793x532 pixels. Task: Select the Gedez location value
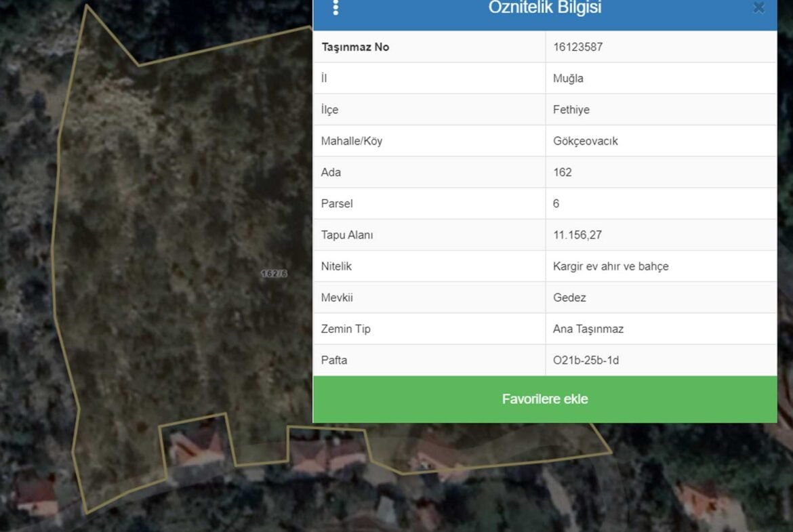569,298
